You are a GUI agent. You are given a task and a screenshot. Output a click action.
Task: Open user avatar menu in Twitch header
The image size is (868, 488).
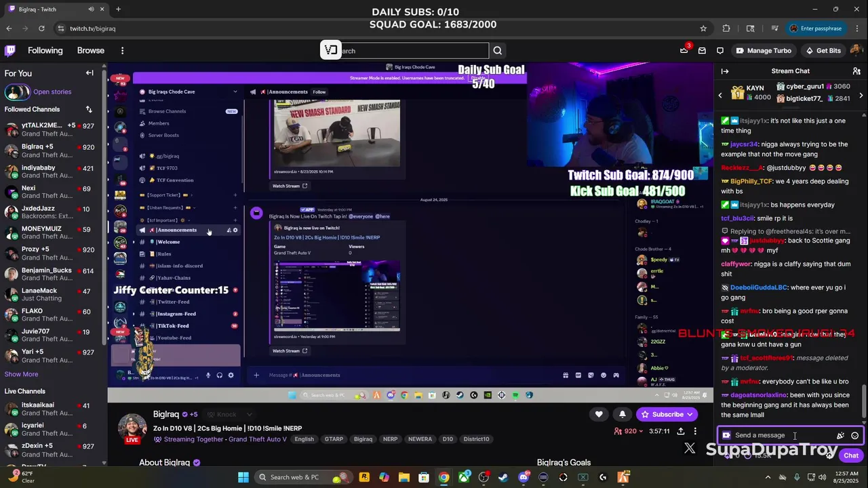click(856, 50)
